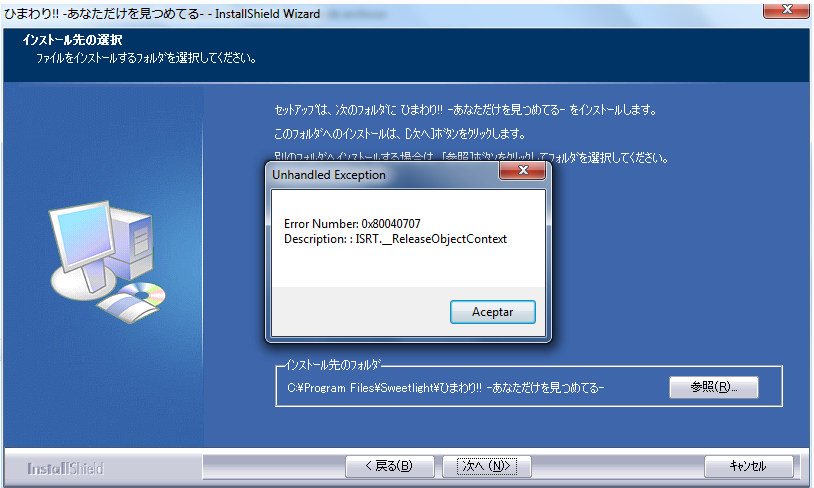Select the Error Number 0x80040707 line
The image size is (814, 488).
click(x=352, y=224)
